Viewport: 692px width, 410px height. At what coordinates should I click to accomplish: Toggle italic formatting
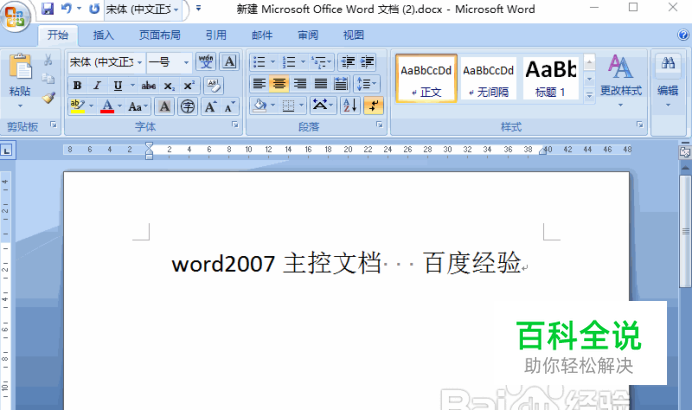[x=97, y=85]
